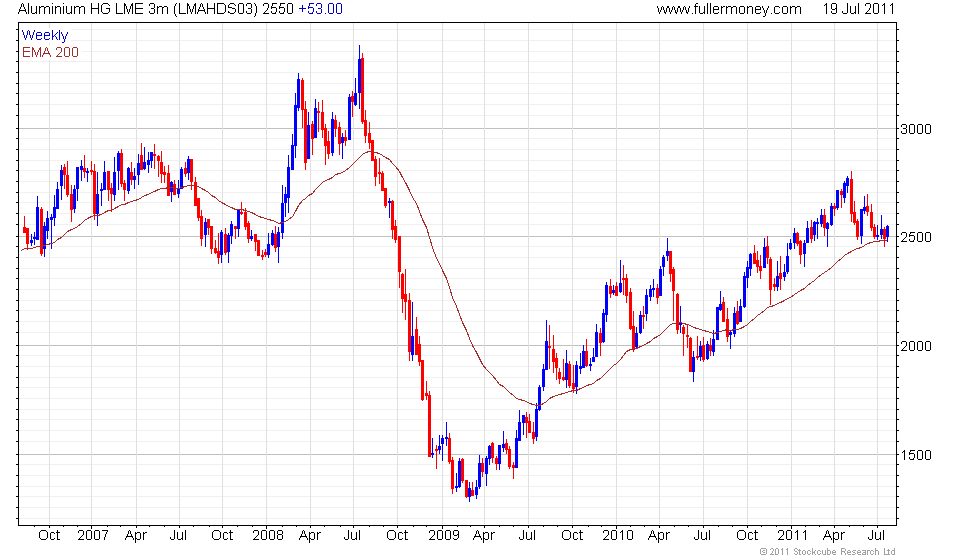980x560 pixels.
Task: Select the 'Weekly' legend label
Action: tap(45, 36)
